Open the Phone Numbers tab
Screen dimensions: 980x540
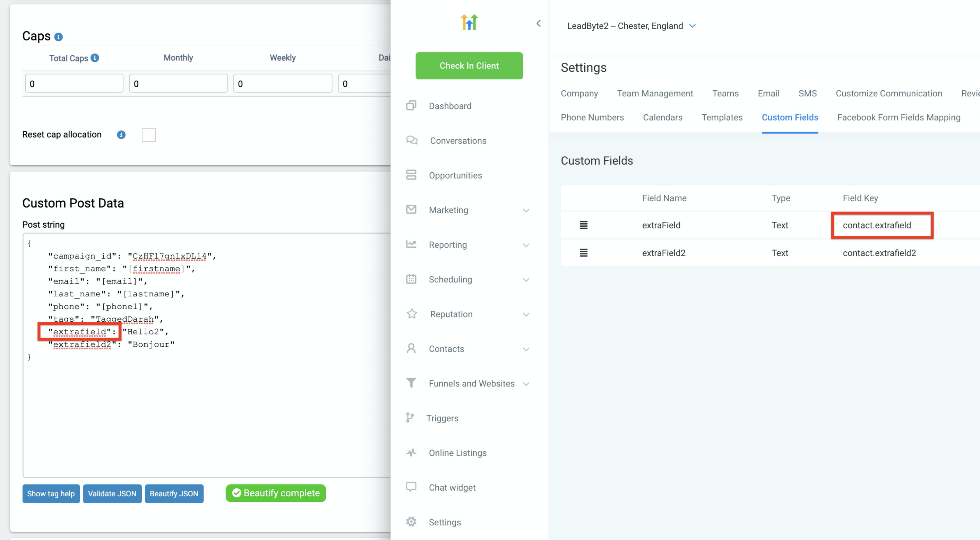tap(592, 117)
